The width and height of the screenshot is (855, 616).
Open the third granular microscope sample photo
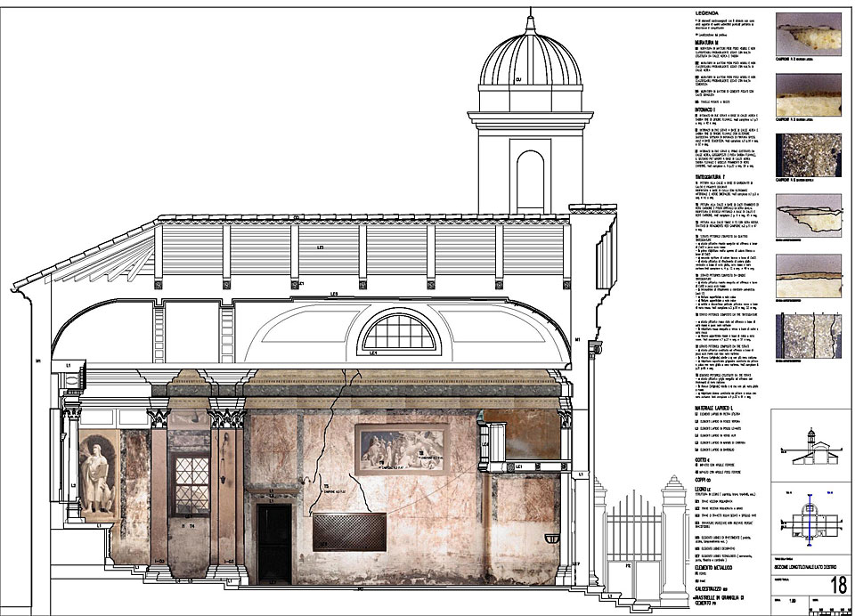pyautogui.click(x=809, y=154)
